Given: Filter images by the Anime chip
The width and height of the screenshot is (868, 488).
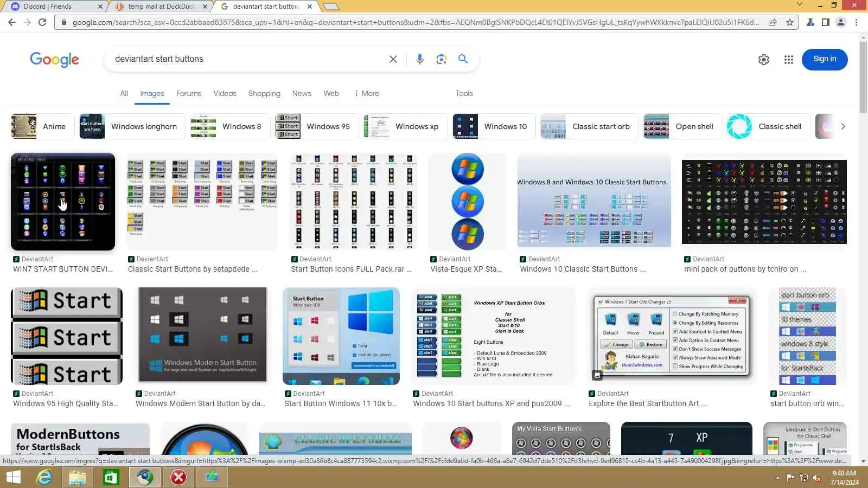Looking at the screenshot, I should [42, 126].
